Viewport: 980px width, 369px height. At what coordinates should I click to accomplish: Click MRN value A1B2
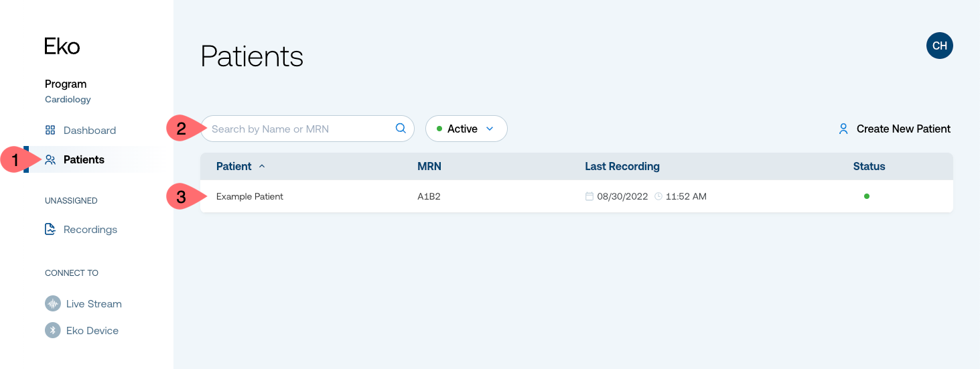point(429,196)
